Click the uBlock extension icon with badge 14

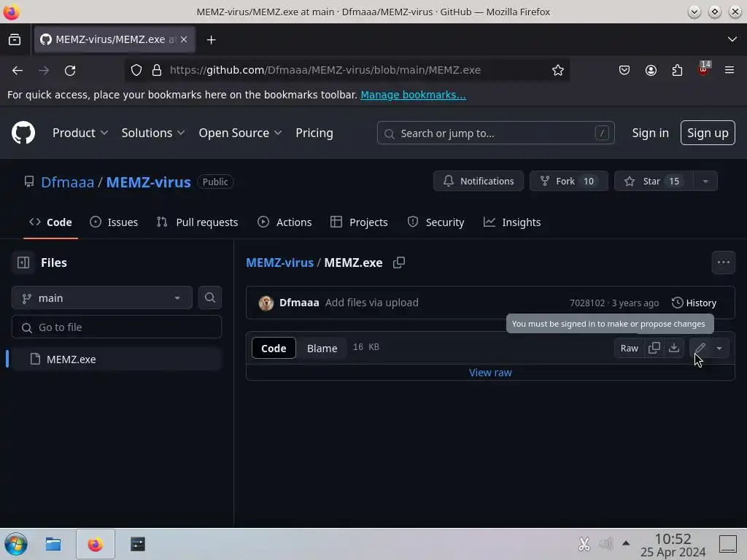[704, 69]
